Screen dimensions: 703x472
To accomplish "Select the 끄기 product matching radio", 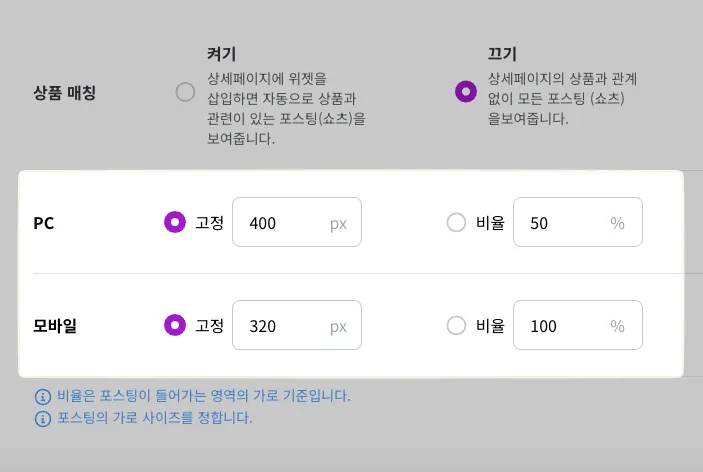I will 465,92.
